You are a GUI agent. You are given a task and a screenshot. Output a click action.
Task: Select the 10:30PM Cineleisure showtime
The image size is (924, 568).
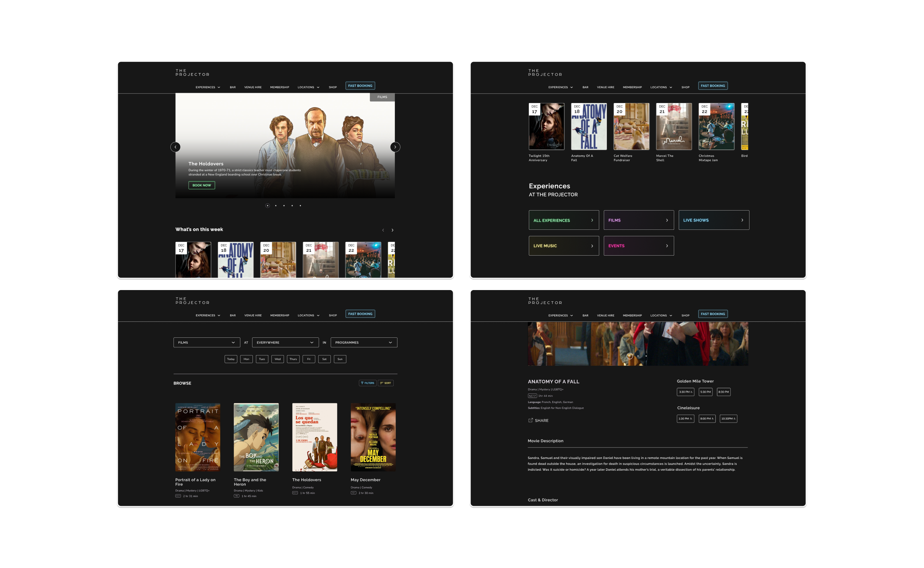[x=728, y=418]
